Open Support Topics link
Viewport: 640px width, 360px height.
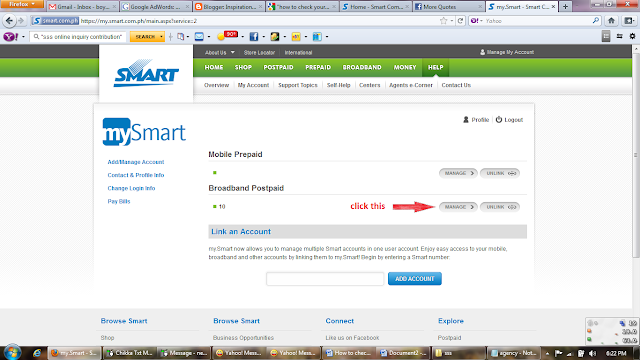(x=298, y=85)
